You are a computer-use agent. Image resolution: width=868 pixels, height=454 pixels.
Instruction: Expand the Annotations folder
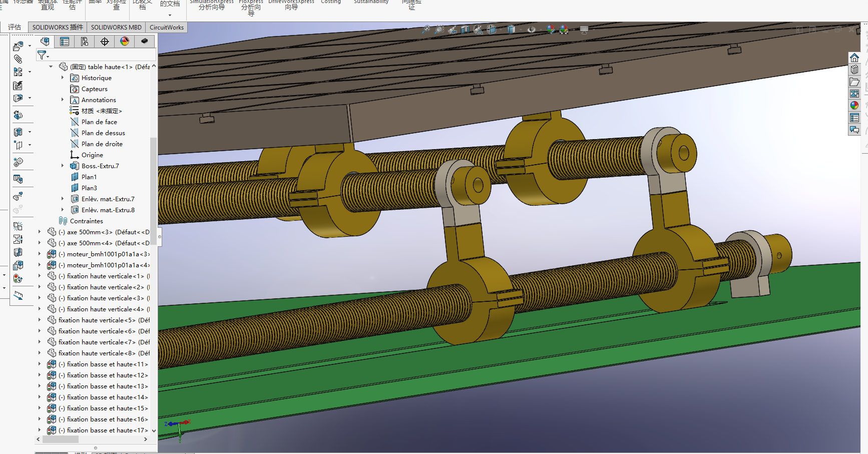click(63, 100)
